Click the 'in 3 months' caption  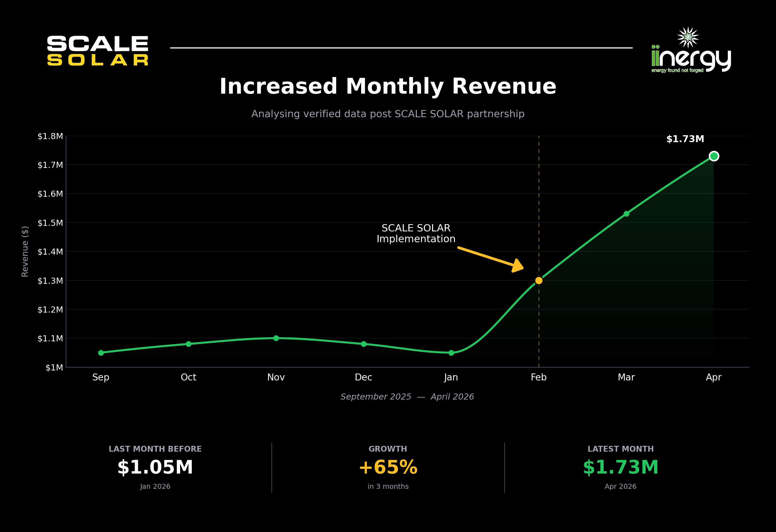(x=388, y=487)
